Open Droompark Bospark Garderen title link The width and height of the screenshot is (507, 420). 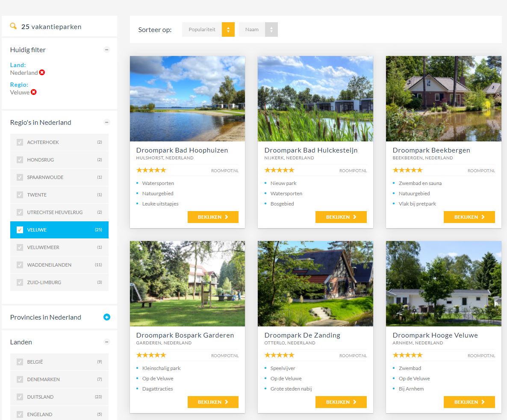pos(185,335)
